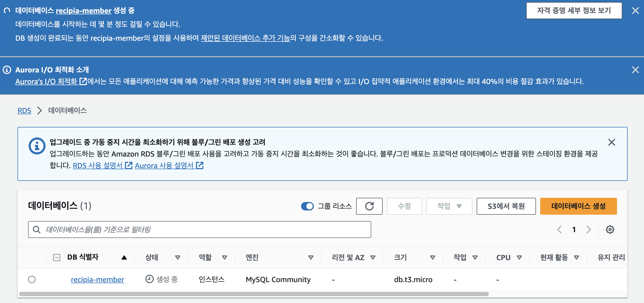
Task: Click inside the database filter input field
Action: tap(185, 229)
